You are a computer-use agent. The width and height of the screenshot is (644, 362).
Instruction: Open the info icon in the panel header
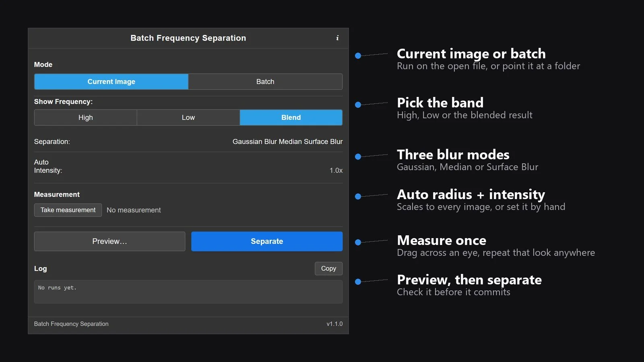pyautogui.click(x=337, y=38)
